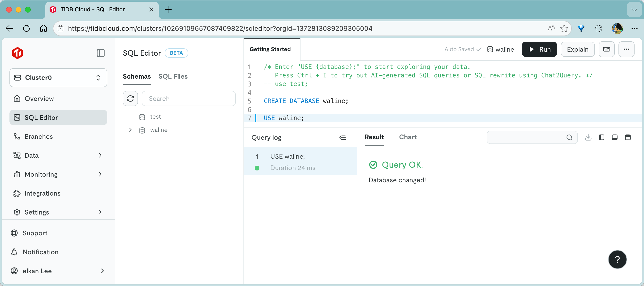The width and height of the screenshot is (644, 286).
Task: Click the browser extensions puzzle icon
Action: pyautogui.click(x=598, y=29)
